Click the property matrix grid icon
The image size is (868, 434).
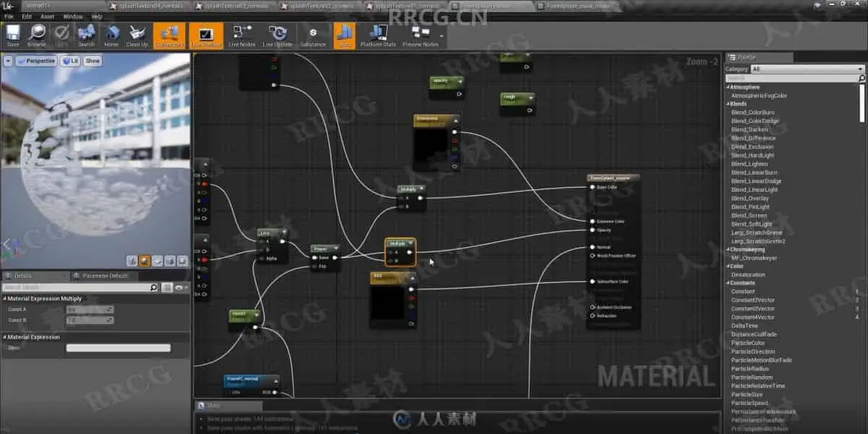167,287
